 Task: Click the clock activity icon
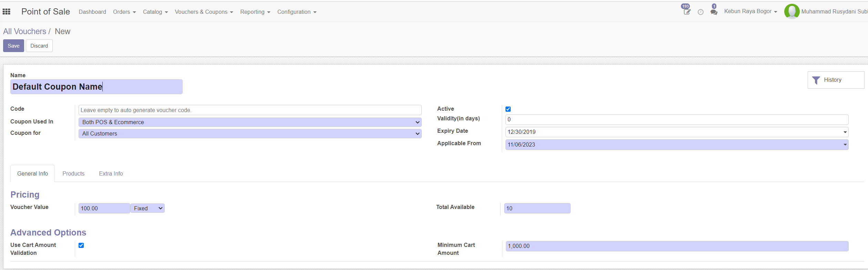701,12
